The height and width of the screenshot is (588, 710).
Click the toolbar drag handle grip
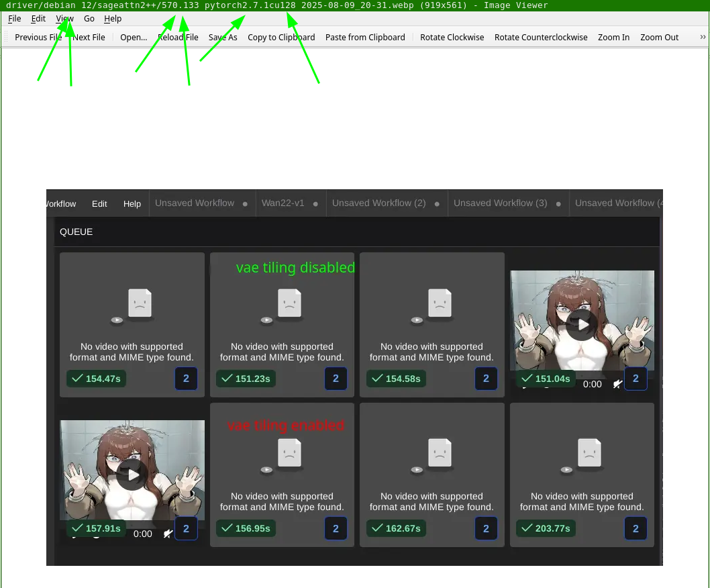(x=6, y=37)
